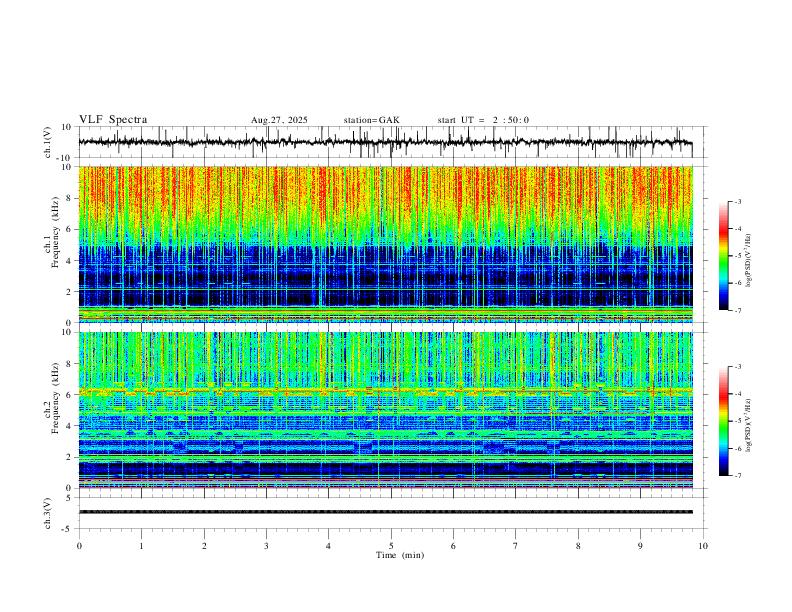
Task: Click the time axis tick label '0'
Action: (x=79, y=546)
